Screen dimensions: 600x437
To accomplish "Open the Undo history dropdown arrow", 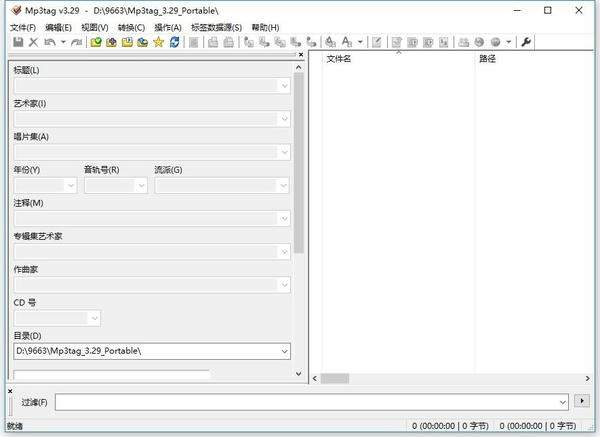I will 63,42.
